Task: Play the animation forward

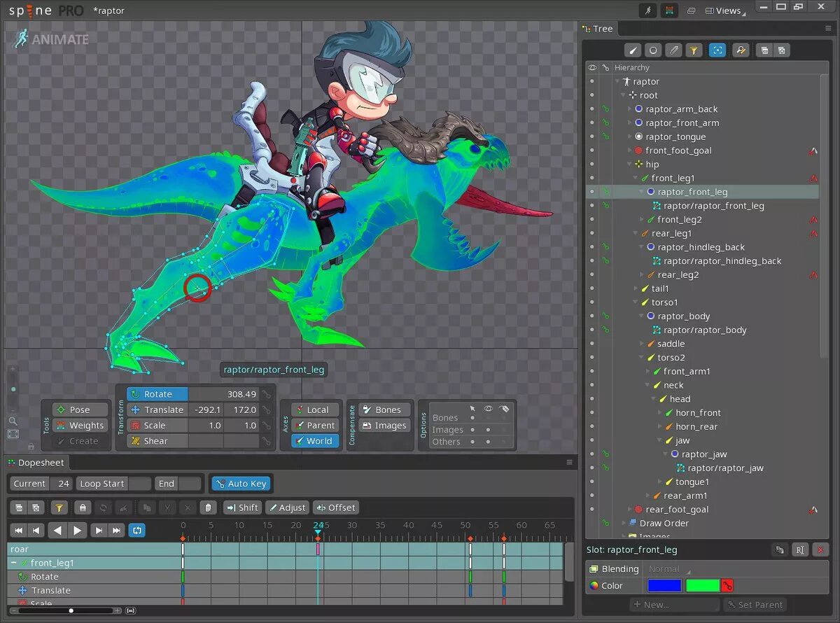Action: pos(78,531)
